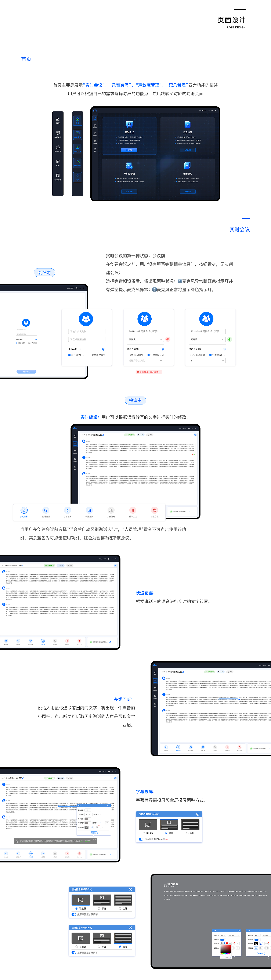This screenshot has height=980, width=271.
Task: Select 会后自动区分 in the red-microphone card
Action: click(x=135, y=355)
